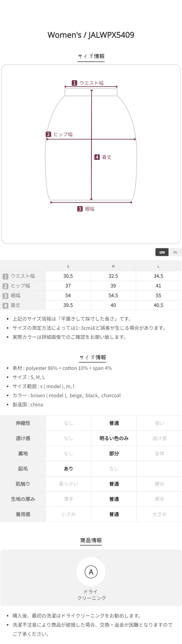Switch size units to inches
The image size is (182, 644).
(175, 252)
